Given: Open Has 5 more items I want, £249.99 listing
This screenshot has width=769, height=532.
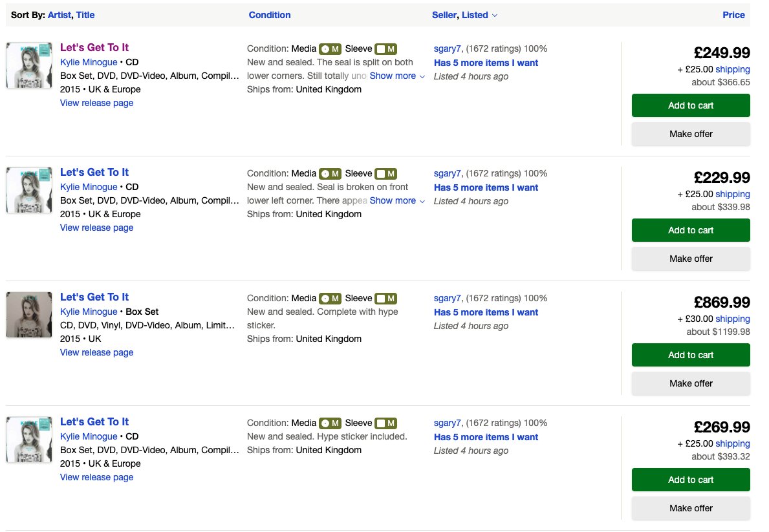Looking at the screenshot, I should tap(486, 63).
